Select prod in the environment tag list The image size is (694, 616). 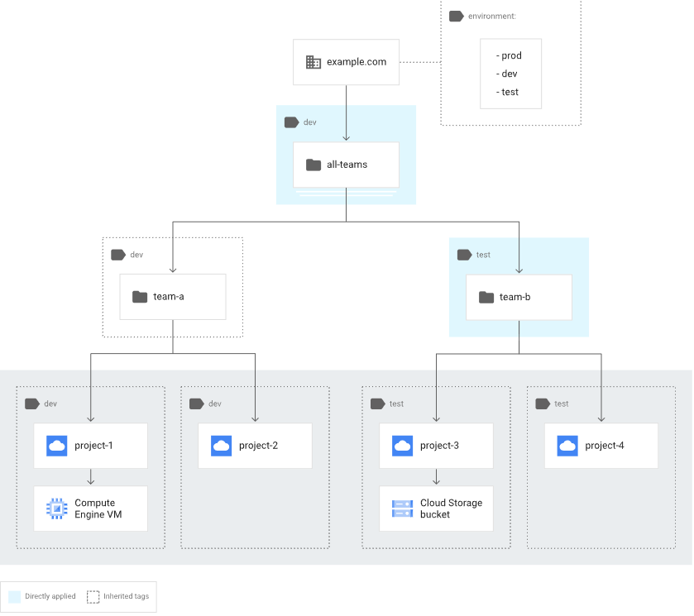click(508, 55)
